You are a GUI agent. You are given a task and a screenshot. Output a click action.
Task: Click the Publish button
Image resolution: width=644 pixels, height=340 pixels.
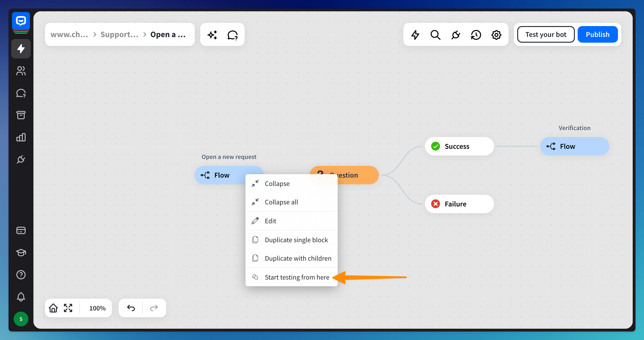click(x=597, y=35)
